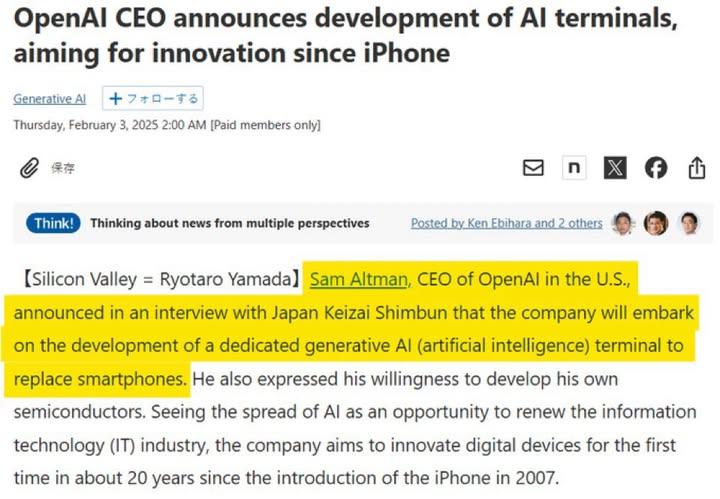Share the article on Facebook
The height and width of the screenshot is (499, 720).
pyautogui.click(x=656, y=168)
